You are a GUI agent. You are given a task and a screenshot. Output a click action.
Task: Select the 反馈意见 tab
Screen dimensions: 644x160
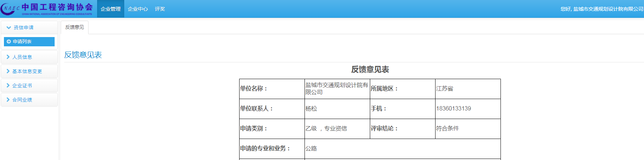pyautogui.click(x=75, y=27)
